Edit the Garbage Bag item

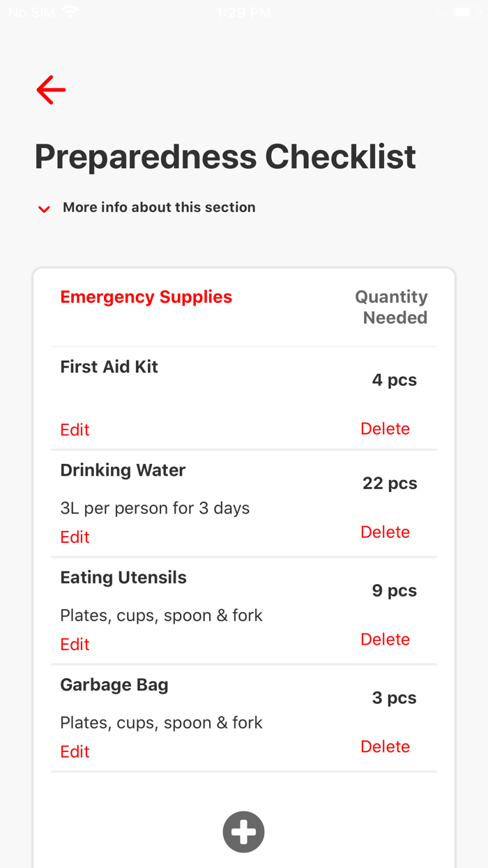click(75, 752)
